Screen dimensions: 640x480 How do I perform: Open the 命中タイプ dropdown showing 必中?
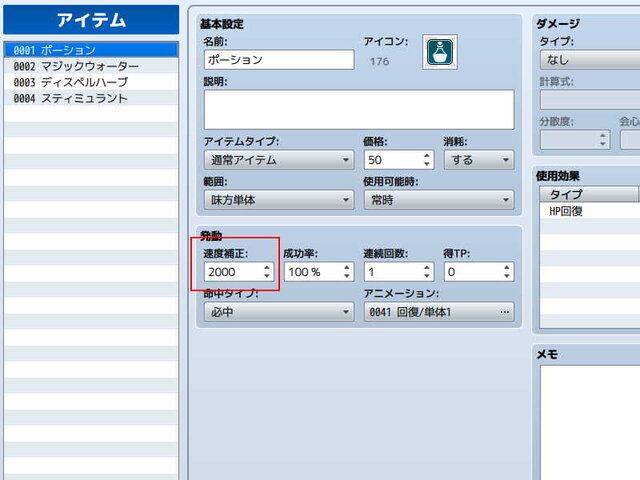(x=279, y=312)
